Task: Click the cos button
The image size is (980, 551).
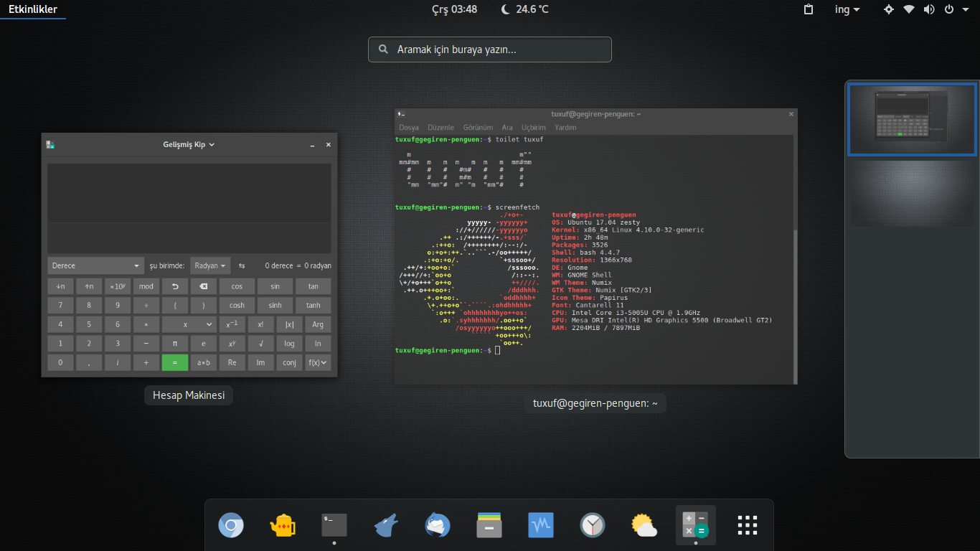Action: pyautogui.click(x=237, y=286)
